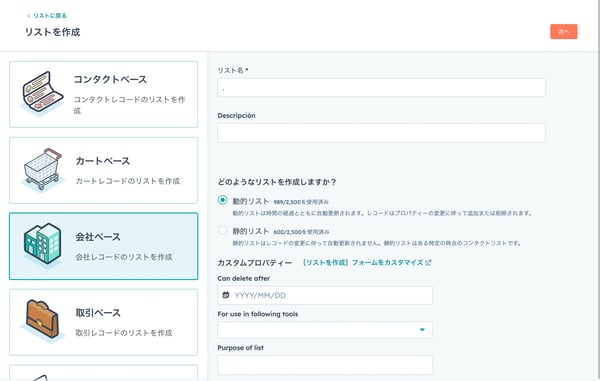600x381 pixels.
Task: Click the contact cards illustration icon
Action: (x=42, y=93)
